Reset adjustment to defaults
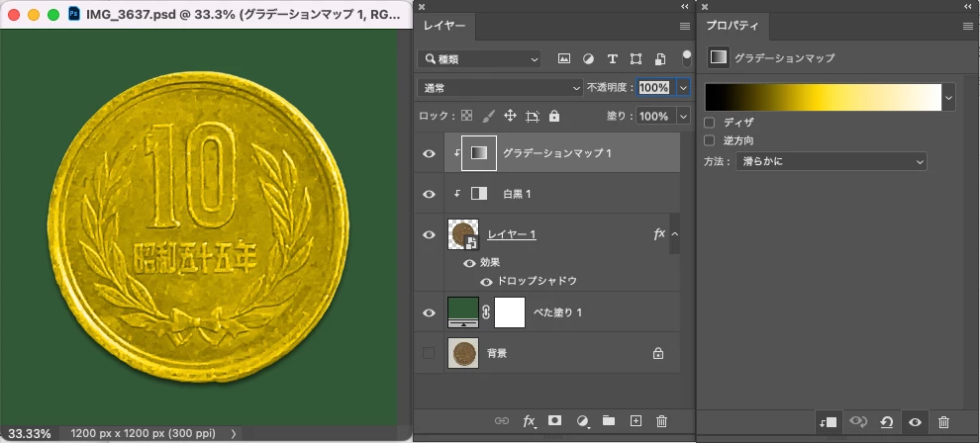980x443 pixels. 886,422
